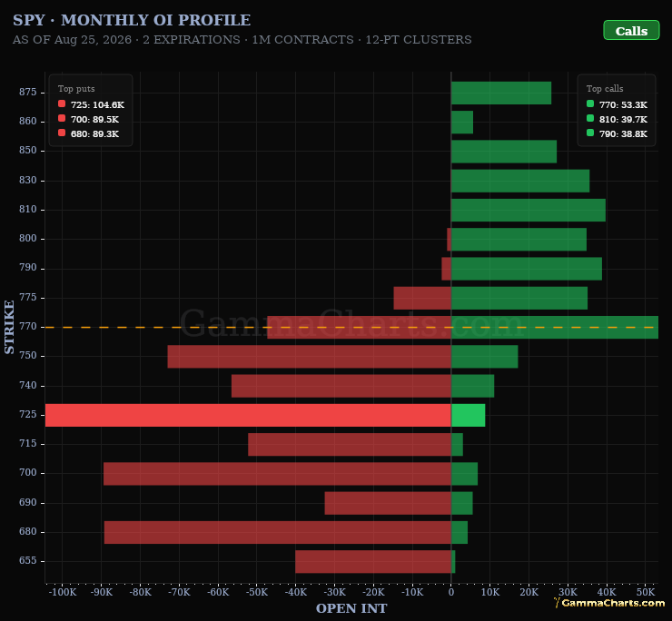Select the bright red put bar at strike 725

(248, 415)
